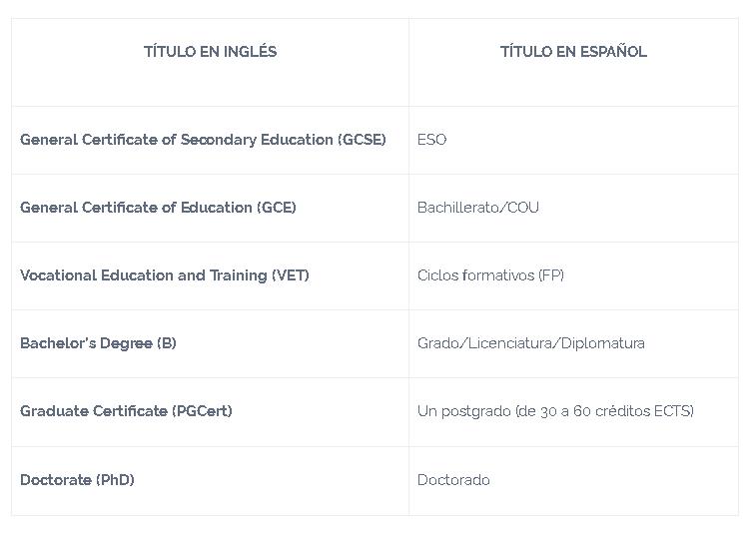This screenshot has height=534, width=756.
Task: Click the Grado/Licenciatura/Diplomatura cell
Action: point(531,343)
